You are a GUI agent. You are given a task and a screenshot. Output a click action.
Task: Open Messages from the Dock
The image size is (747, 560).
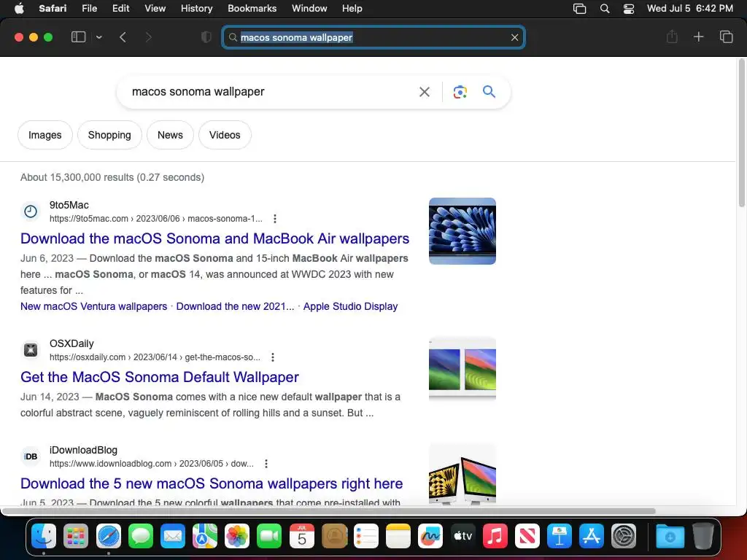click(141, 536)
